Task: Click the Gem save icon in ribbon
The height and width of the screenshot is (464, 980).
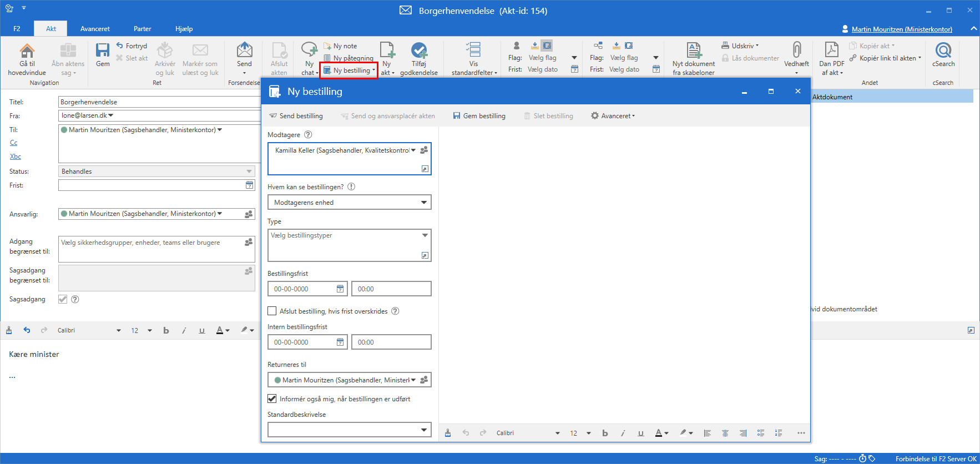Action: coord(103,51)
